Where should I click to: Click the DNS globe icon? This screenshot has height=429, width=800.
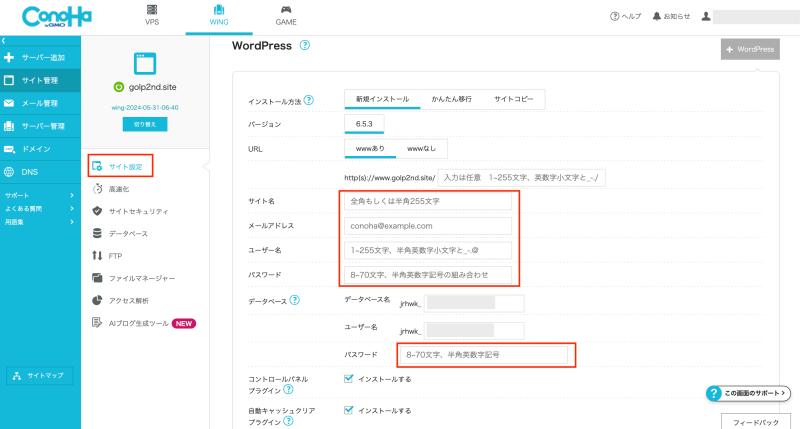coord(9,172)
